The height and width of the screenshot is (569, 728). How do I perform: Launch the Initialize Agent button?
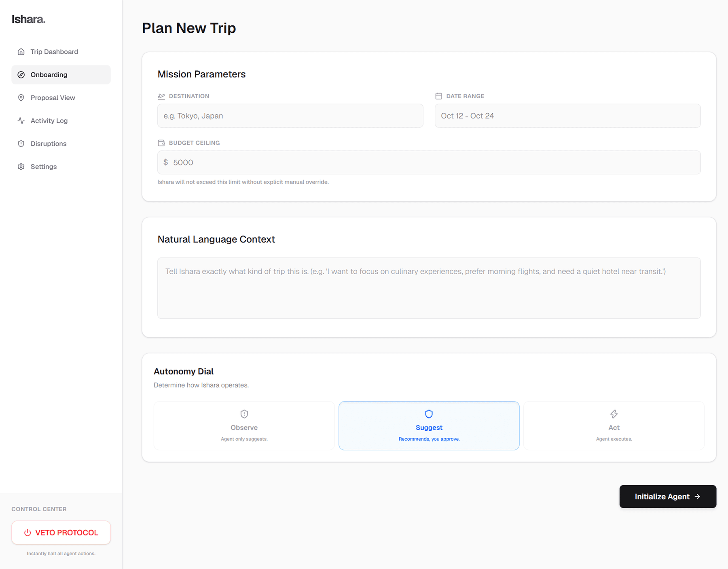click(x=668, y=497)
